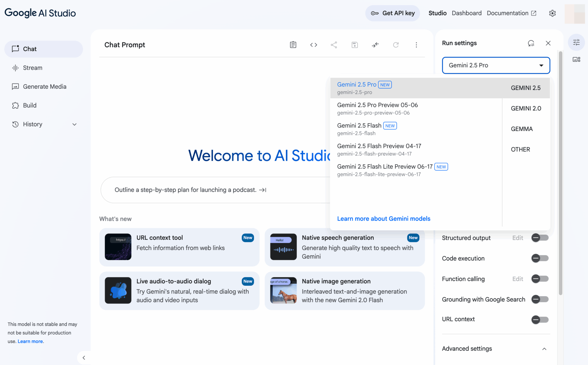Expand the History section chevron
Viewport: 588px width, 365px height.
[x=74, y=124]
